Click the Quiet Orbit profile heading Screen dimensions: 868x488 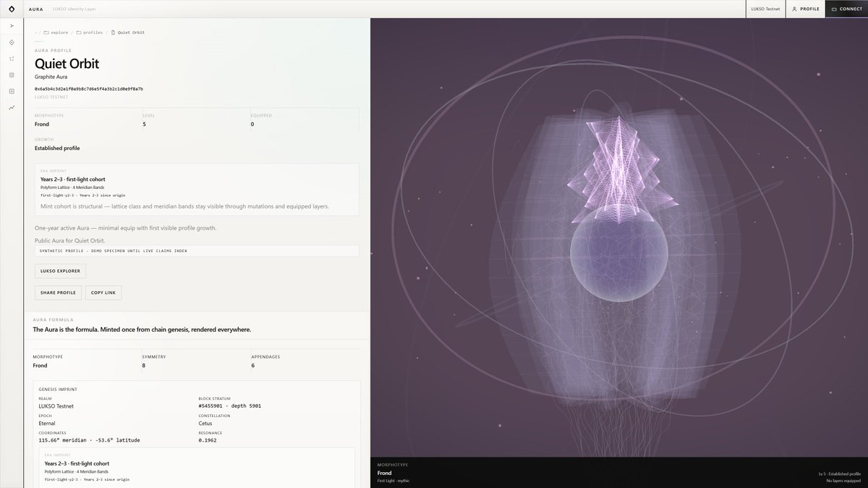pyautogui.click(x=67, y=64)
